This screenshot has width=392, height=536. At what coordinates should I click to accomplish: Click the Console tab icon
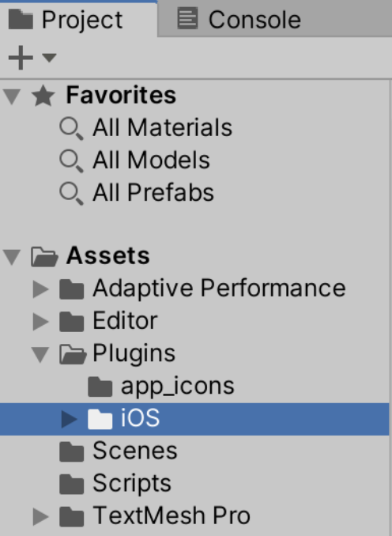tap(187, 18)
